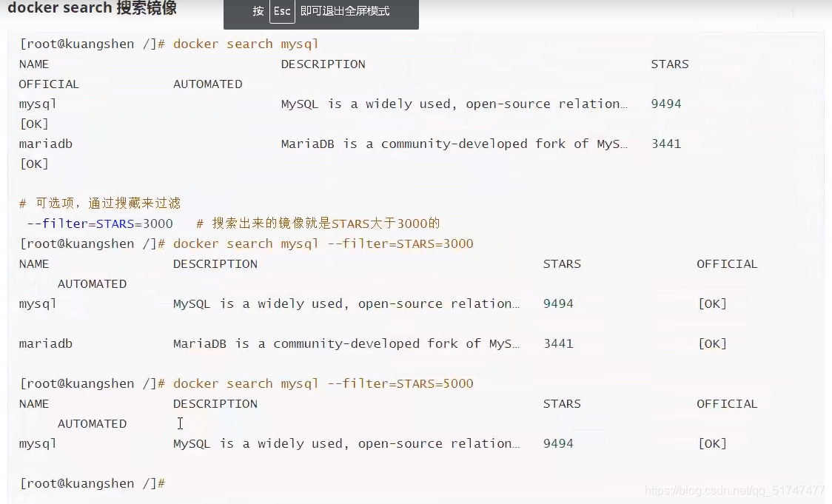Click the 3441 value in the STARS=3000 results
Image resolution: width=832 pixels, height=504 pixels.
click(558, 344)
